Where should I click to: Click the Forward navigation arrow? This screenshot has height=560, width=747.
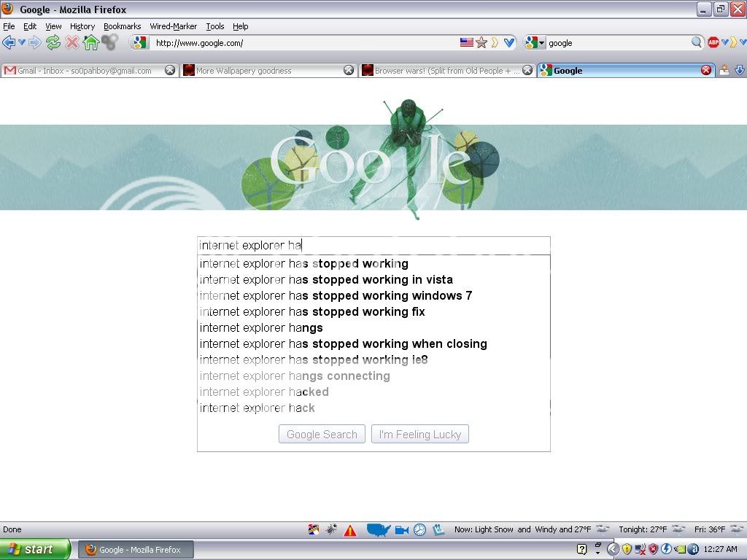pyautogui.click(x=35, y=43)
